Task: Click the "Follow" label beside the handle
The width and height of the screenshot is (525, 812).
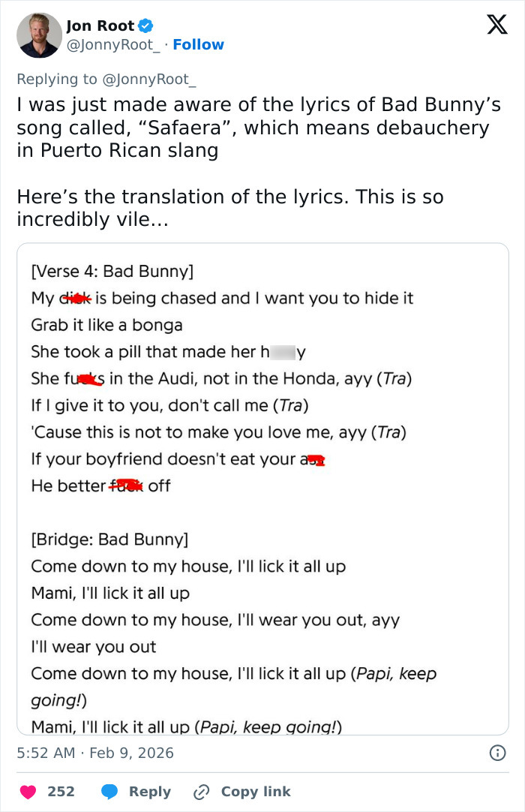Action: coord(198,45)
